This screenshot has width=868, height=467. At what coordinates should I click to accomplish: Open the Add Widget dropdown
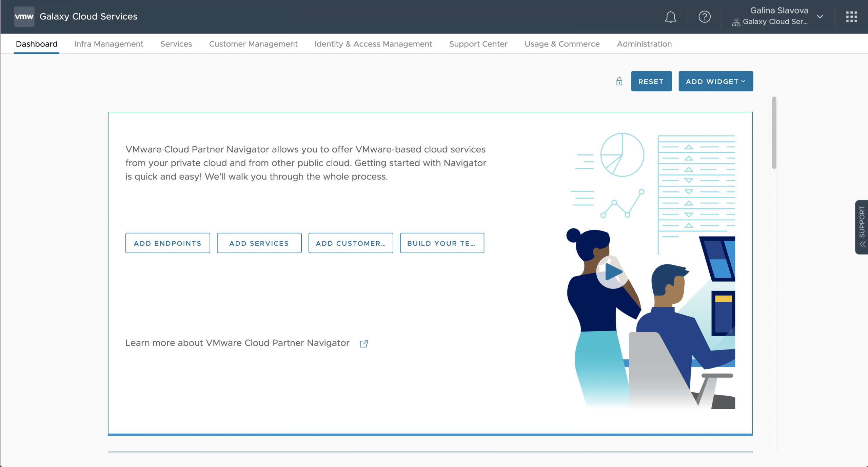pos(715,81)
